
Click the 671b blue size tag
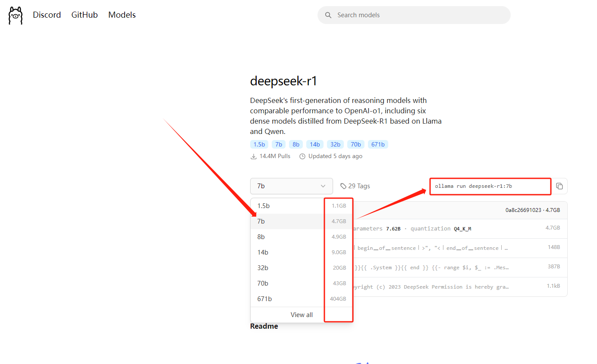[x=378, y=144]
